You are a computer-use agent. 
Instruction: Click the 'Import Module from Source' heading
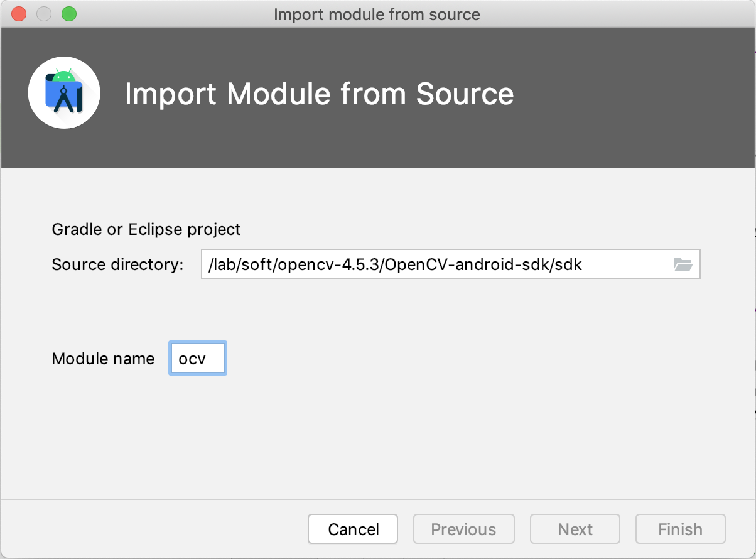319,94
